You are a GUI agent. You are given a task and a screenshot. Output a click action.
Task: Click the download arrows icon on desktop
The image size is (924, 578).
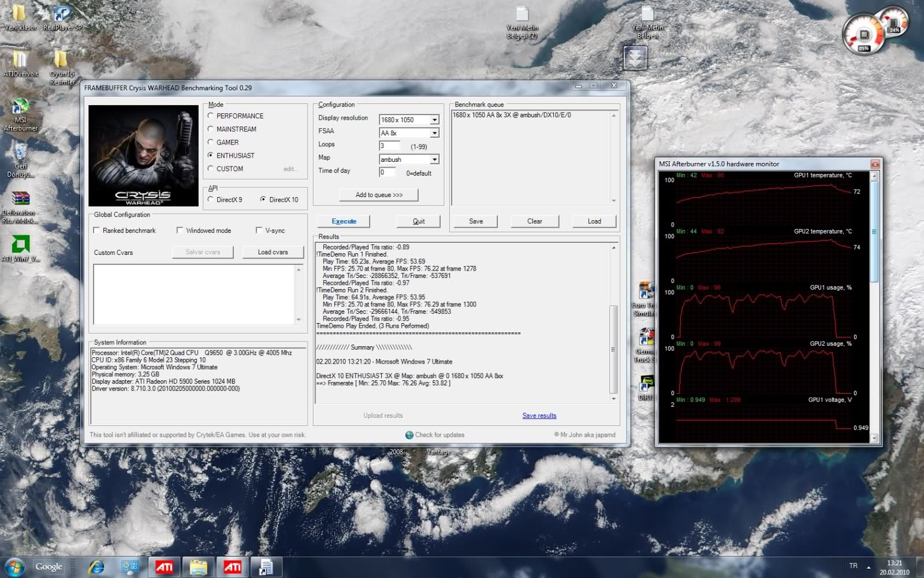tap(635, 58)
